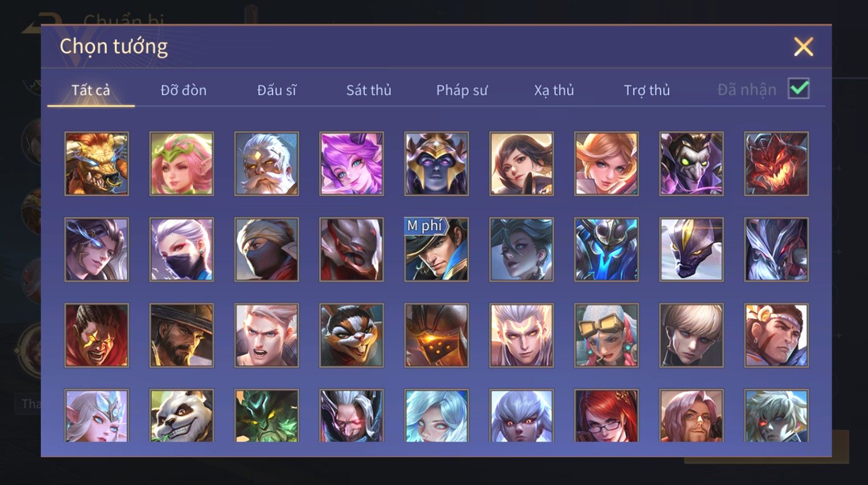Select the golden bull hero portrait
The height and width of the screenshot is (485, 868).
pyautogui.click(x=96, y=164)
